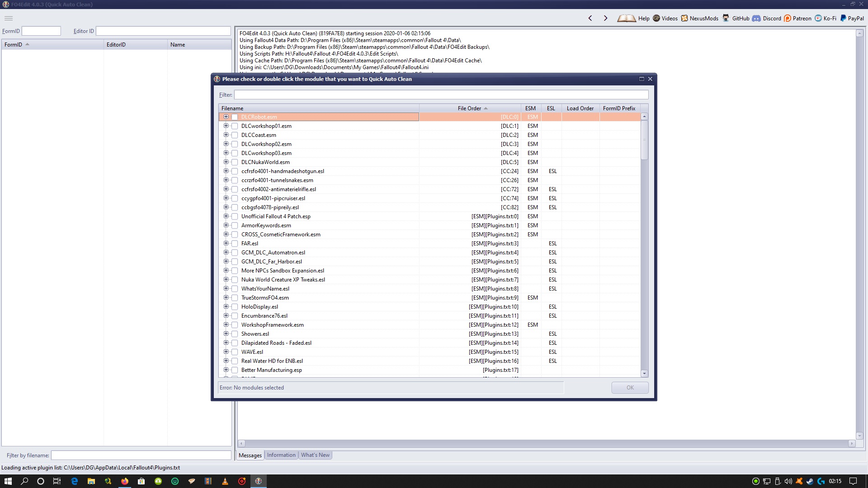Screen dimensions: 868x488
Task: Open the NexusMods link icon
Action: 684,19
